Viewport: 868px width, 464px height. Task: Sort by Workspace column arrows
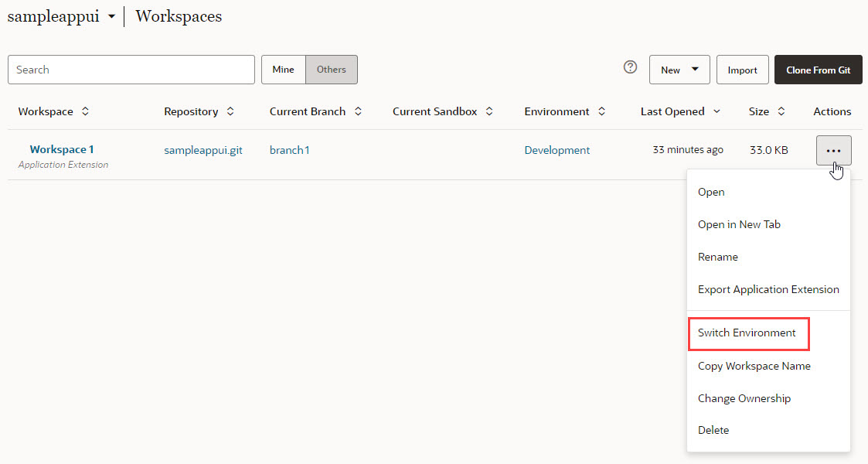85,111
